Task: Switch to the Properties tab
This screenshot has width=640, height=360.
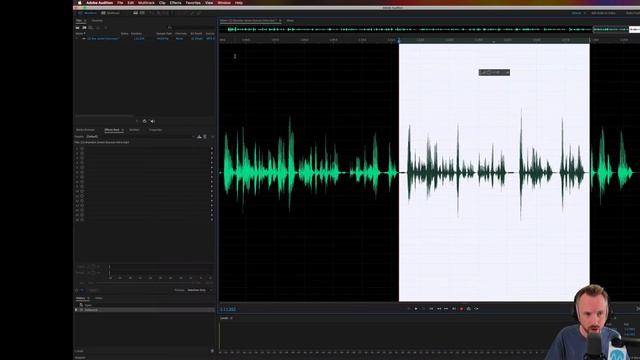Action: pos(156,130)
